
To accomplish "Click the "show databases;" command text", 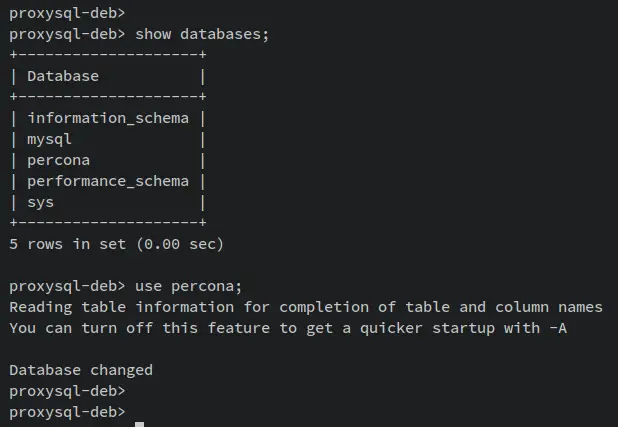I will click(x=202, y=34).
